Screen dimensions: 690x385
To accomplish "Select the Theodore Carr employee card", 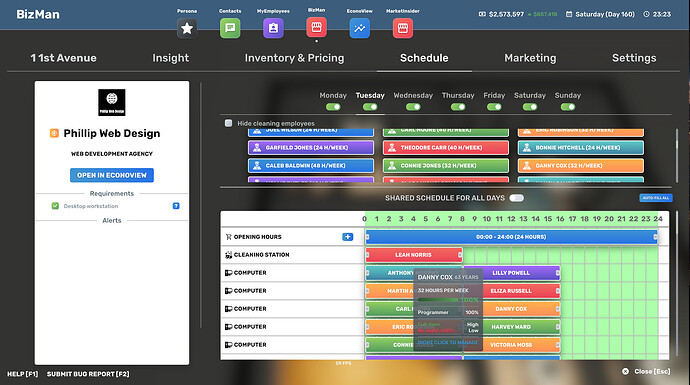I will (446, 148).
